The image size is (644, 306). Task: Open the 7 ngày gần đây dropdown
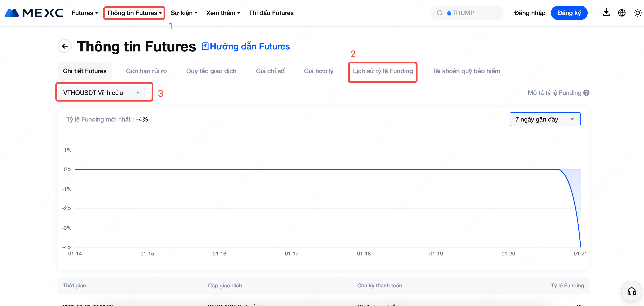(x=545, y=119)
